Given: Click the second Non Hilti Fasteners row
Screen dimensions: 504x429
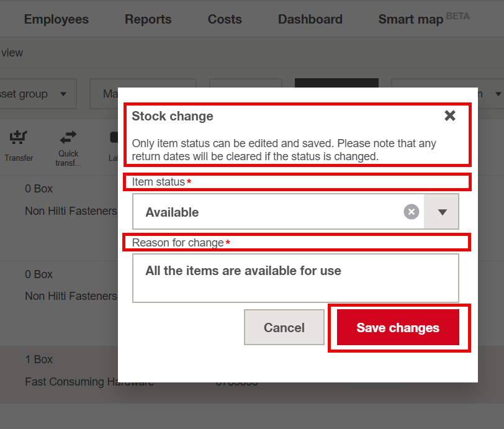Looking at the screenshot, I should pos(68,296).
